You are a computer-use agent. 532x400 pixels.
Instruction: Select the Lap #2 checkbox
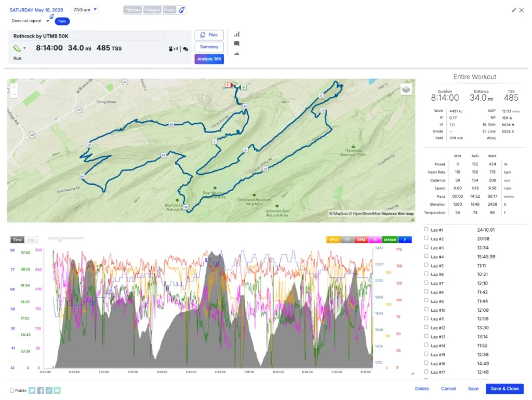[x=426, y=238]
